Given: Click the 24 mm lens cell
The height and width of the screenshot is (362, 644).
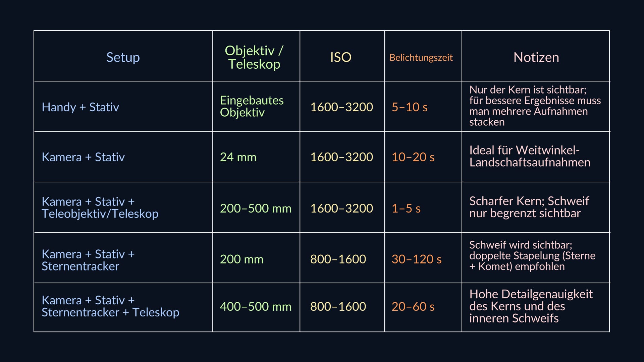Looking at the screenshot, I should pyautogui.click(x=238, y=157).
